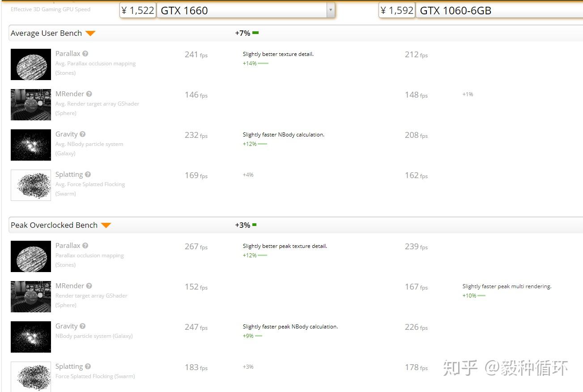Click 'Avg. NBody particle system (Galaxy)' description

(89, 149)
